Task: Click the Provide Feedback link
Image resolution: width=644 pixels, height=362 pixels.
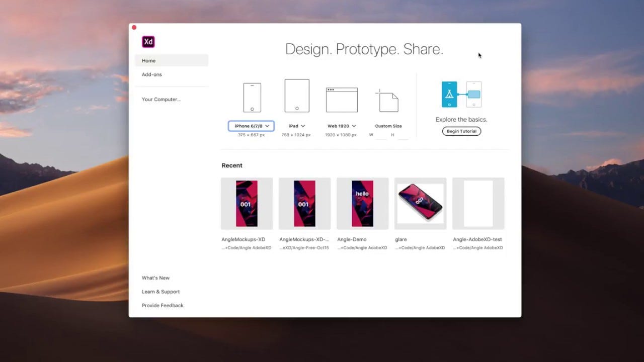Action: 163,305
